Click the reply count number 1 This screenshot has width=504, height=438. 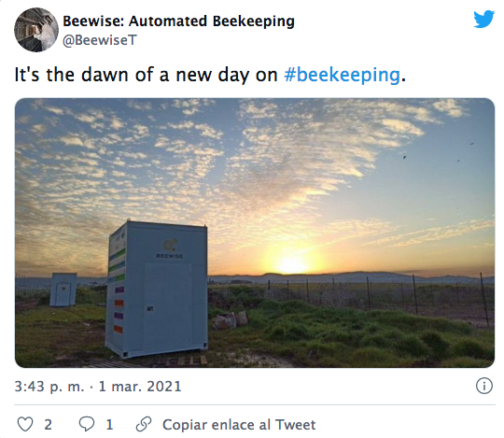pos(109,425)
